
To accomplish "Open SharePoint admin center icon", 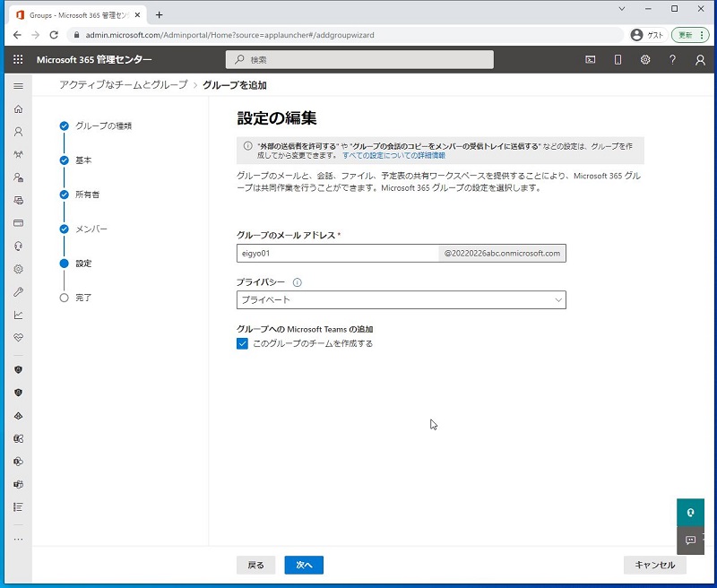I will [18, 462].
